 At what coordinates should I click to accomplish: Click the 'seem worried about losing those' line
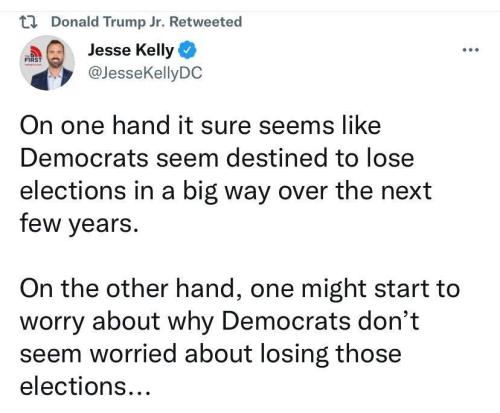[210, 354]
